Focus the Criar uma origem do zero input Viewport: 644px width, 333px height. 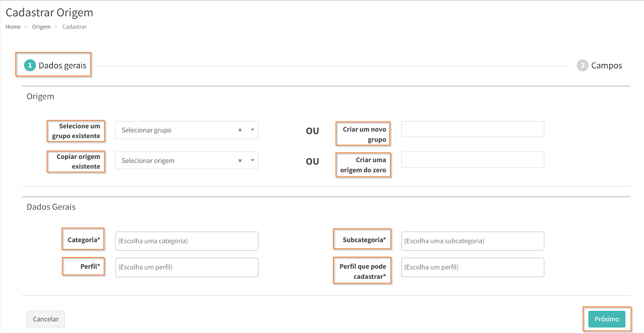tap(472, 160)
